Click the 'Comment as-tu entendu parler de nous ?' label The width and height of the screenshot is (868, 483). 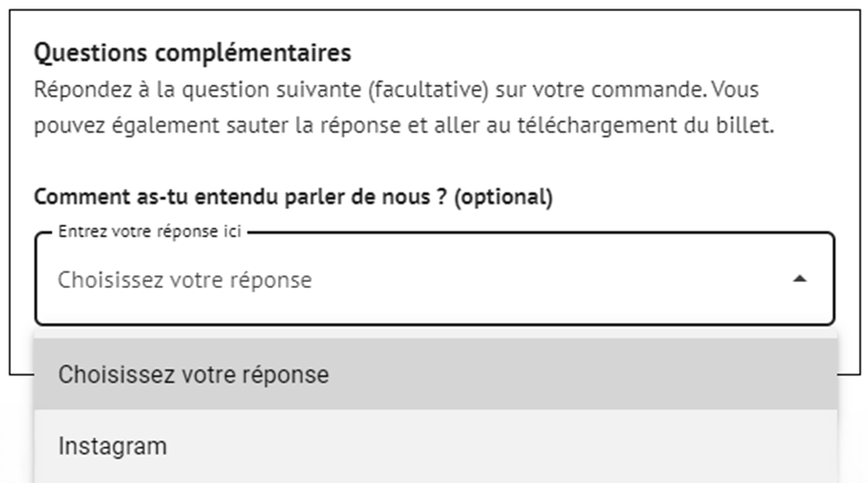click(241, 197)
